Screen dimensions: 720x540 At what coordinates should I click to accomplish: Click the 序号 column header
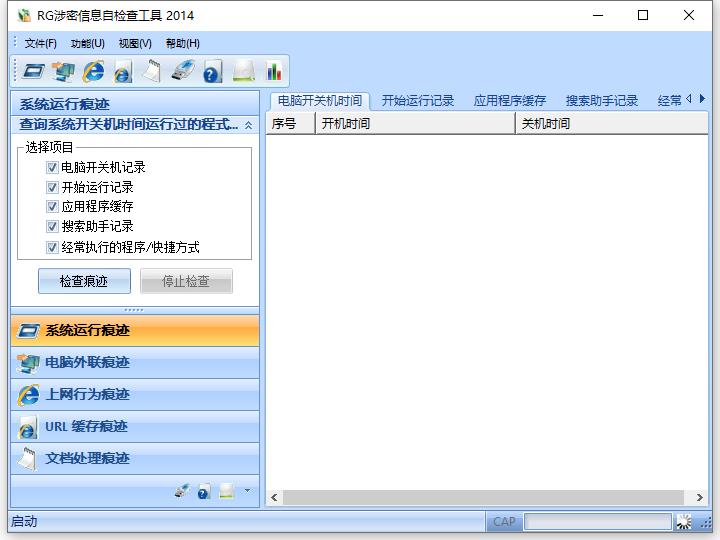tap(291, 124)
